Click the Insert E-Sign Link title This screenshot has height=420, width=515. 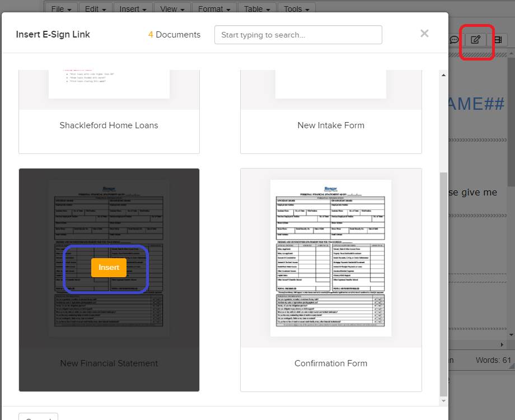pos(53,35)
